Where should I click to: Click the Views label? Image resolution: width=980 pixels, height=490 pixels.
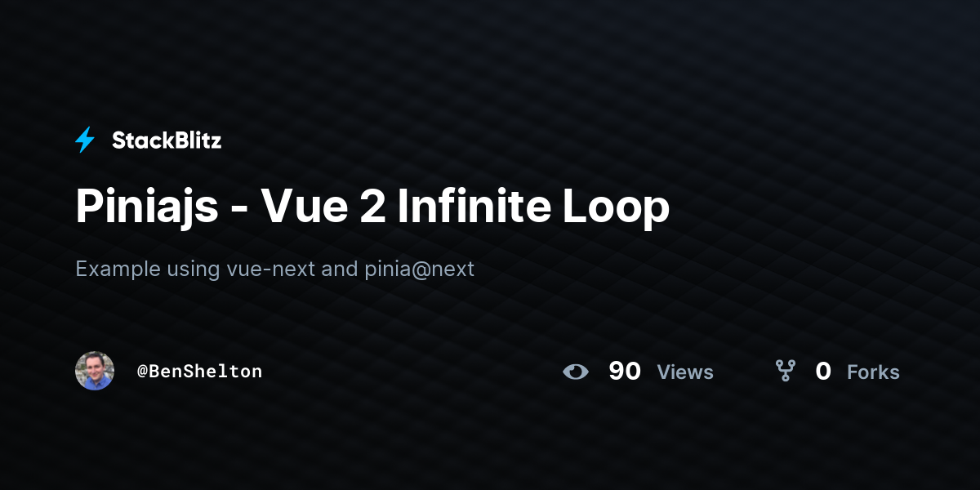point(685,372)
